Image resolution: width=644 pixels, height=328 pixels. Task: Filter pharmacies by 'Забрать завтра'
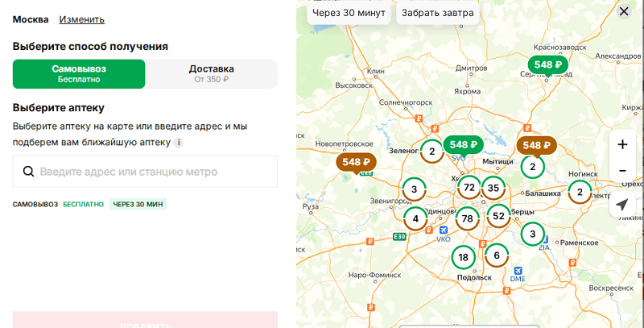[437, 13]
